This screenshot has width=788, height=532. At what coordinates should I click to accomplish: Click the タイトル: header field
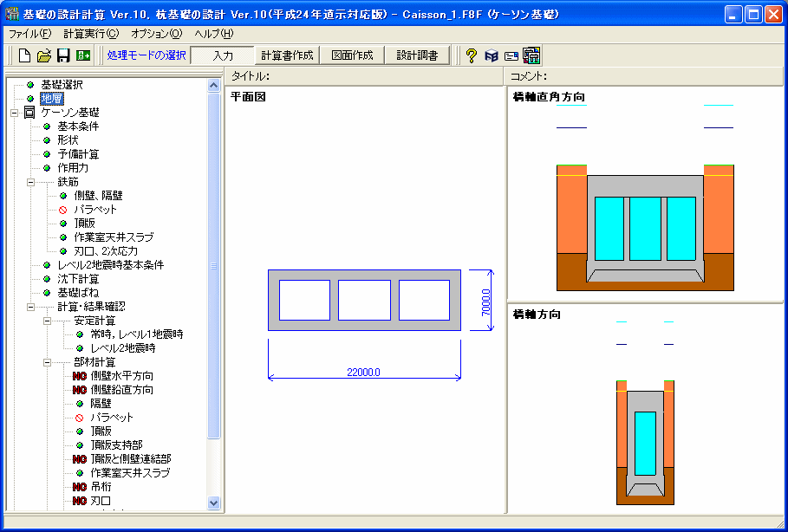click(x=363, y=76)
